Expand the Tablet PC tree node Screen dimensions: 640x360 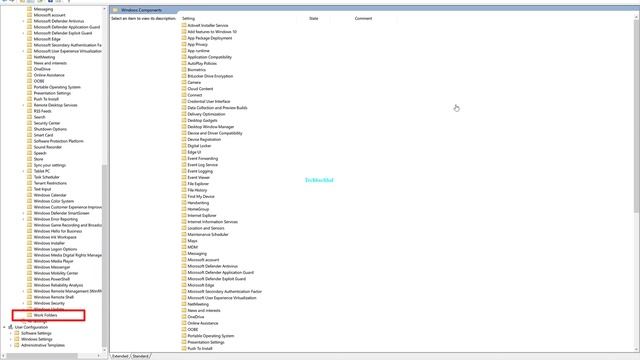(23, 171)
